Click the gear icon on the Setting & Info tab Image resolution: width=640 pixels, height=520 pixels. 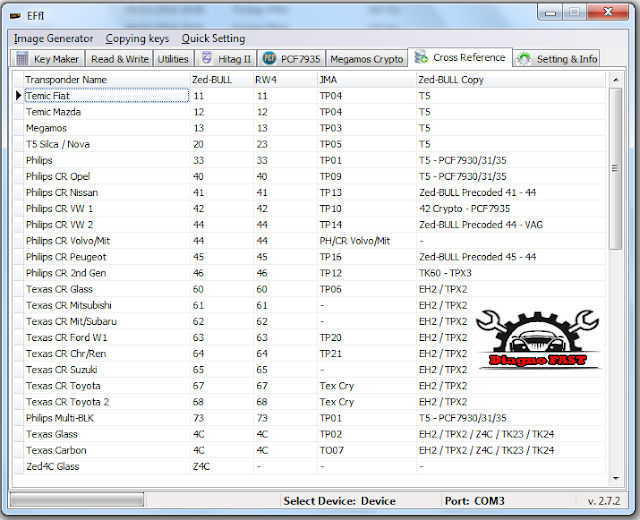pos(523,59)
